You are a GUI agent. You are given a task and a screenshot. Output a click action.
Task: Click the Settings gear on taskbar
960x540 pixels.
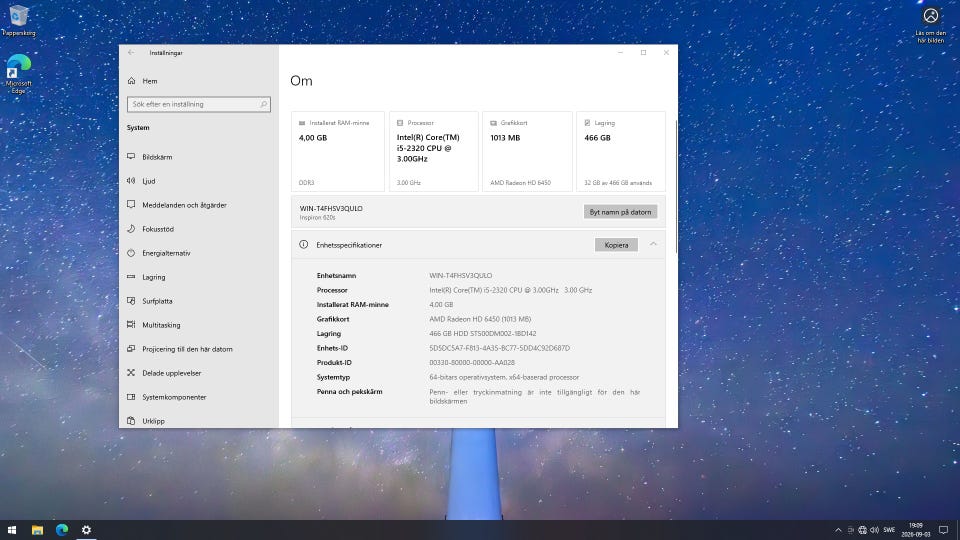(86, 530)
